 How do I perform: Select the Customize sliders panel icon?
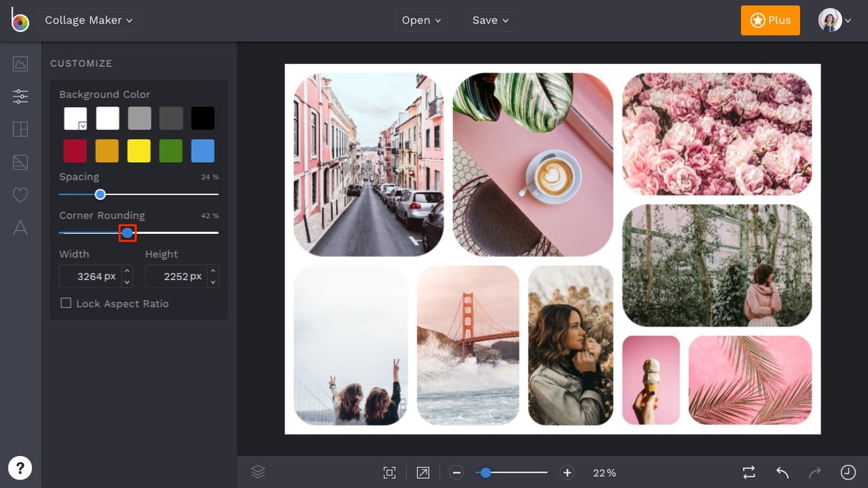tap(20, 96)
